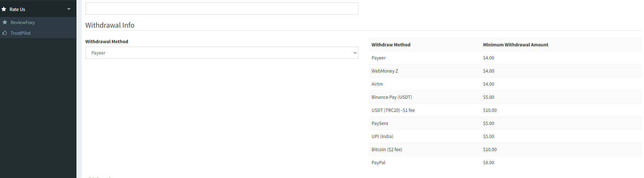Open the ReviewFoxy link
The width and height of the screenshot is (644, 178).
tap(23, 22)
